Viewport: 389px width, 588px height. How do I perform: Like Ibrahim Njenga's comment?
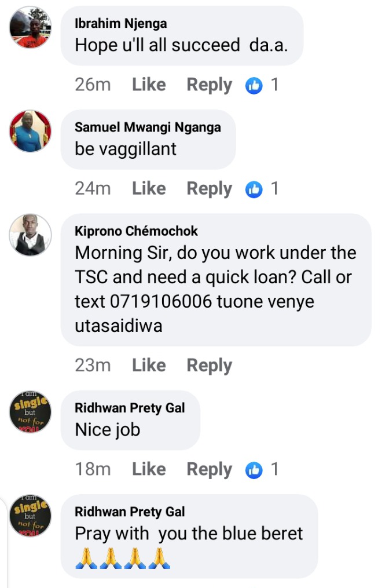149,85
